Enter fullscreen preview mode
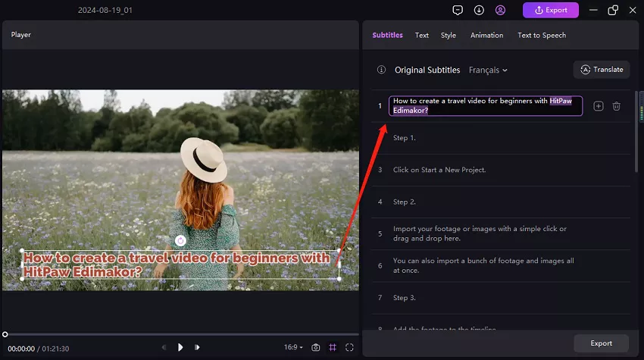Image resolution: width=644 pixels, height=360 pixels. point(349,347)
